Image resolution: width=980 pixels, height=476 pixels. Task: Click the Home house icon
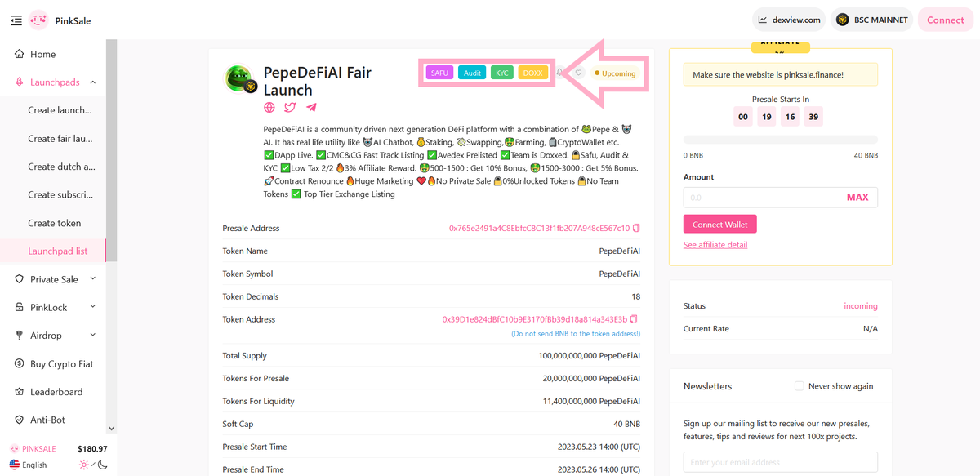(x=19, y=54)
